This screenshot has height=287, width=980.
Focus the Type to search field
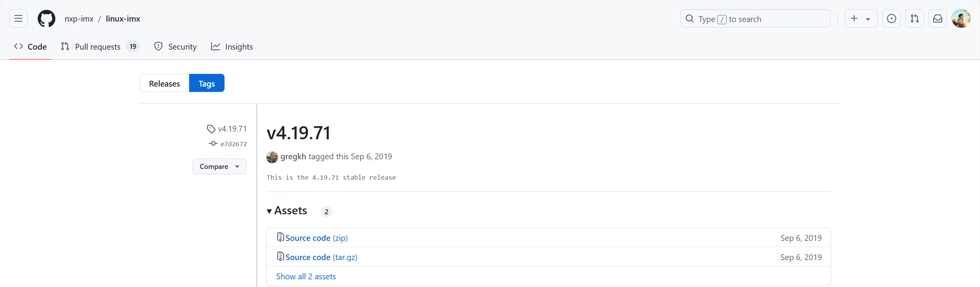pyautogui.click(x=755, y=19)
